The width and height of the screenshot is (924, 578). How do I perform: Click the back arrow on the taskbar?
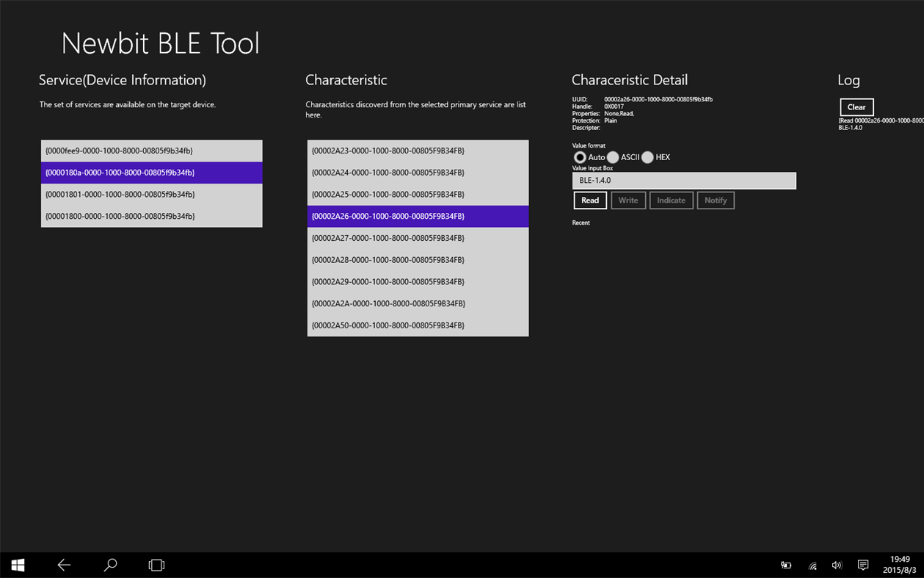click(x=64, y=565)
